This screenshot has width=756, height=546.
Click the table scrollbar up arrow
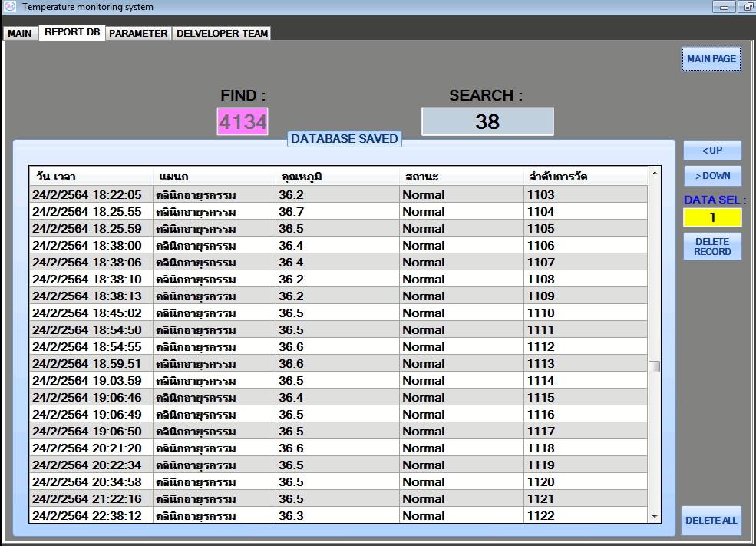[x=654, y=174]
